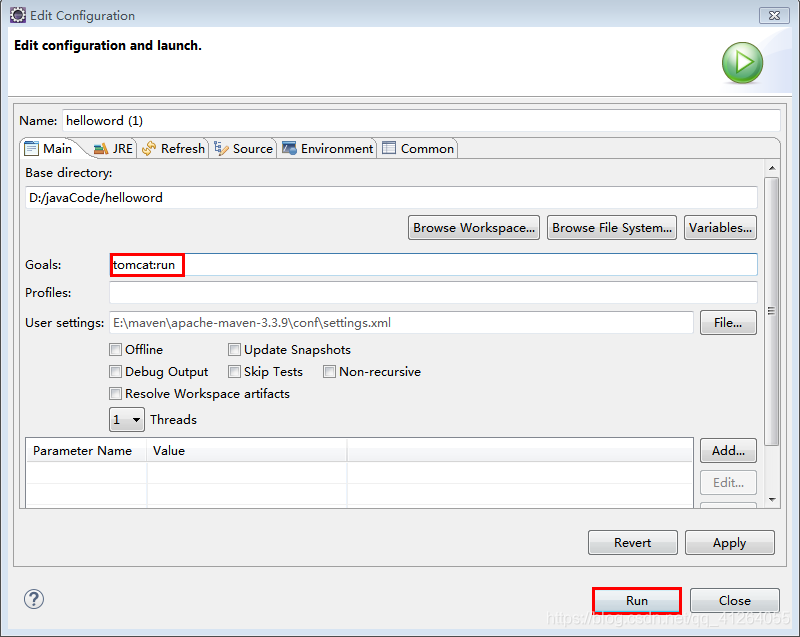Click the Browse Workspace button
Image resolution: width=800 pixels, height=637 pixels.
click(x=473, y=227)
